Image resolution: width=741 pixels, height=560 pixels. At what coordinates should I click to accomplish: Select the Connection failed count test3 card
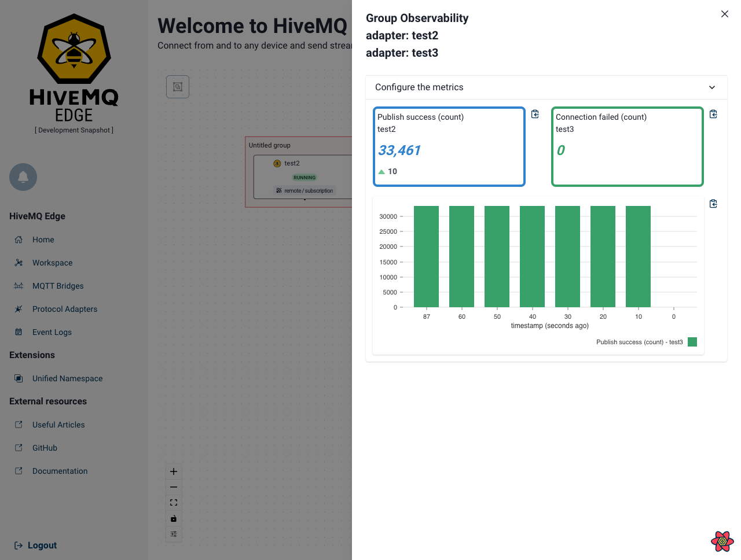pos(628,147)
